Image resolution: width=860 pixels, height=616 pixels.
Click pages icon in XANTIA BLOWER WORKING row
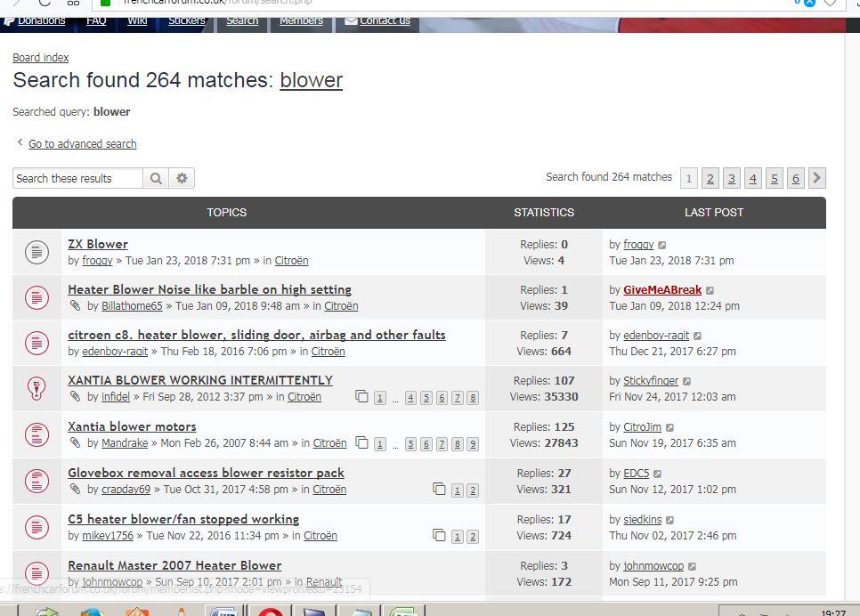click(361, 396)
